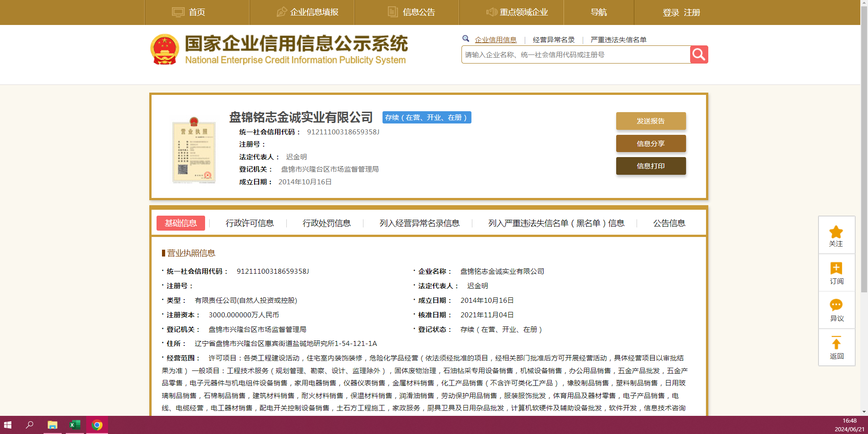Open the 列入经营异常名录信息 tab
This screenshot has width=868, height=434.
pos(419,223)
